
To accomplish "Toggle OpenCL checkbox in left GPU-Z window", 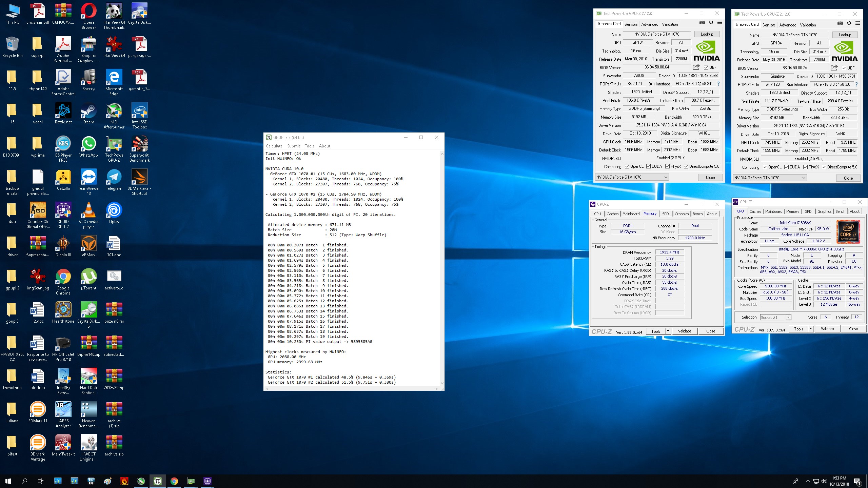I will (x=627, y=166).
